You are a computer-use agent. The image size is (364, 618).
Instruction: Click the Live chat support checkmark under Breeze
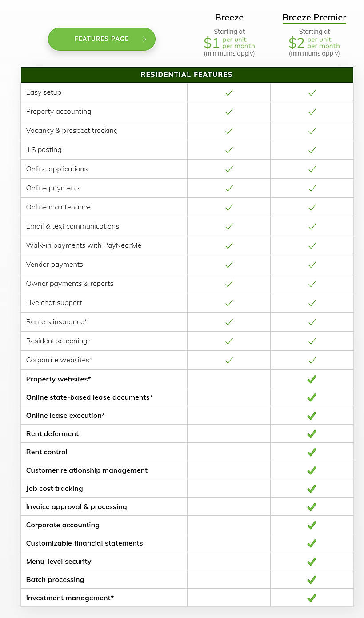click(228, 303)
